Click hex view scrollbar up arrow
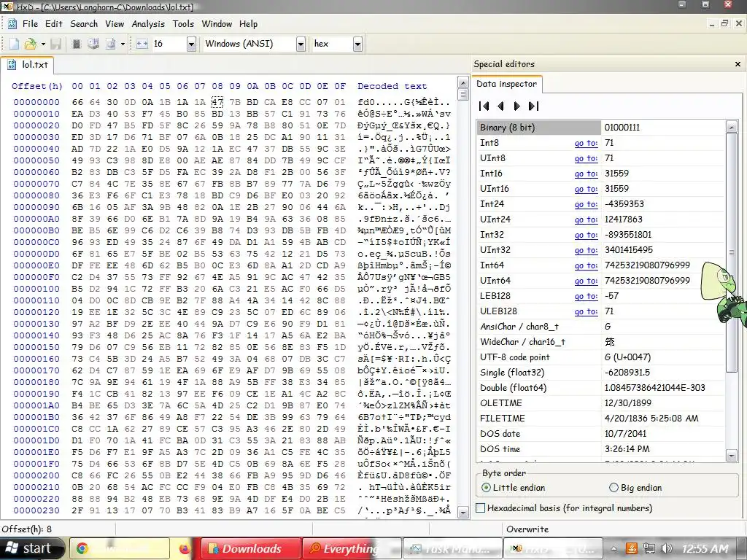The width and height of the screenshot is (747, 560). point(462,82)
